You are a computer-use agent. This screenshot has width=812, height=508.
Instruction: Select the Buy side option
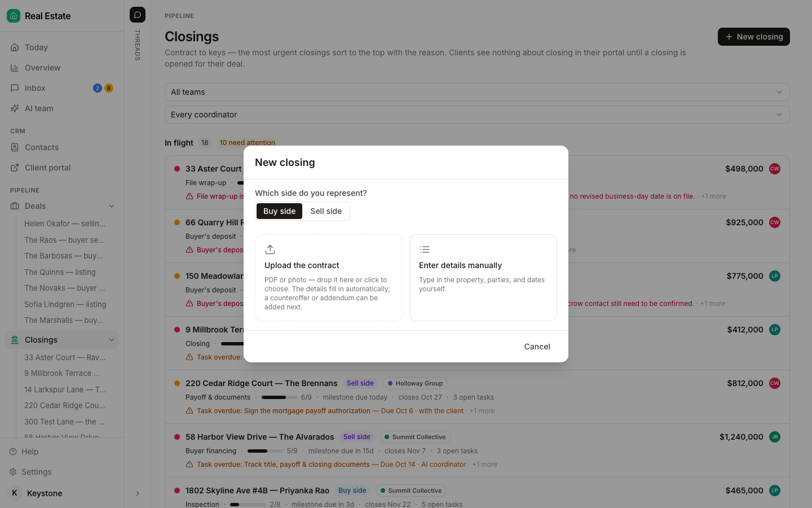(x=279, y=211)
